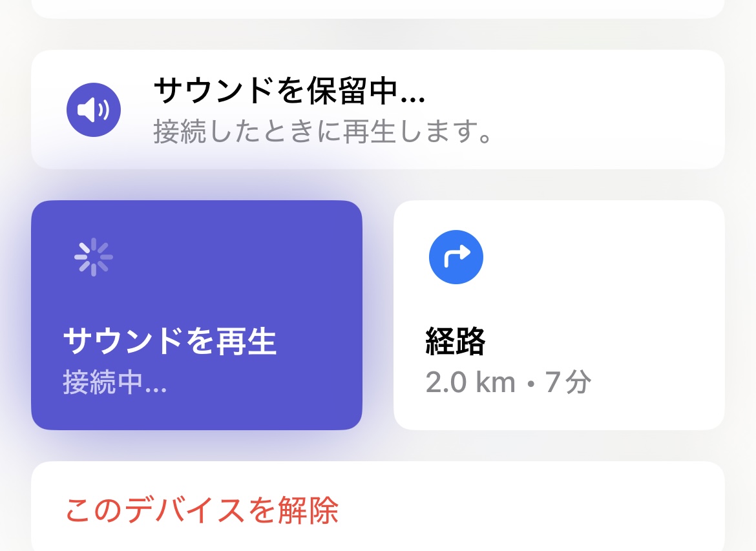Click the 7分 travel time
Image resolution: width=756 pixels, height=551 pixels.
click(568, 383)
